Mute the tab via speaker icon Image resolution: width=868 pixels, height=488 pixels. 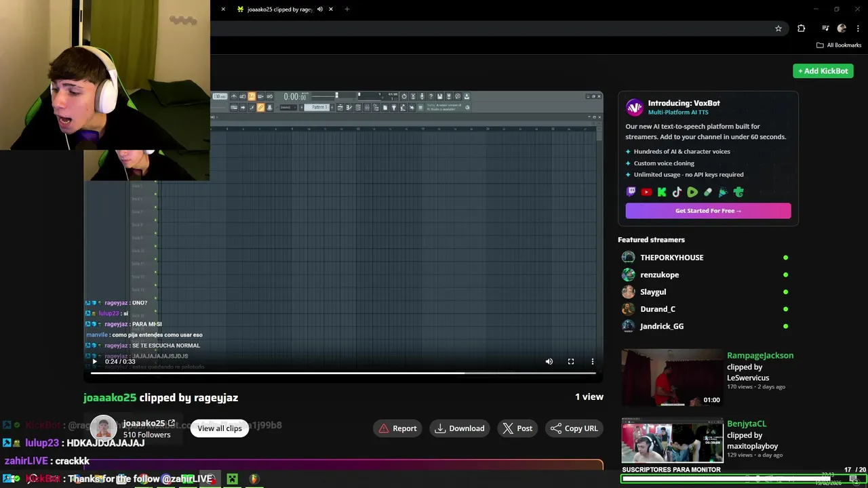(320, 9)
